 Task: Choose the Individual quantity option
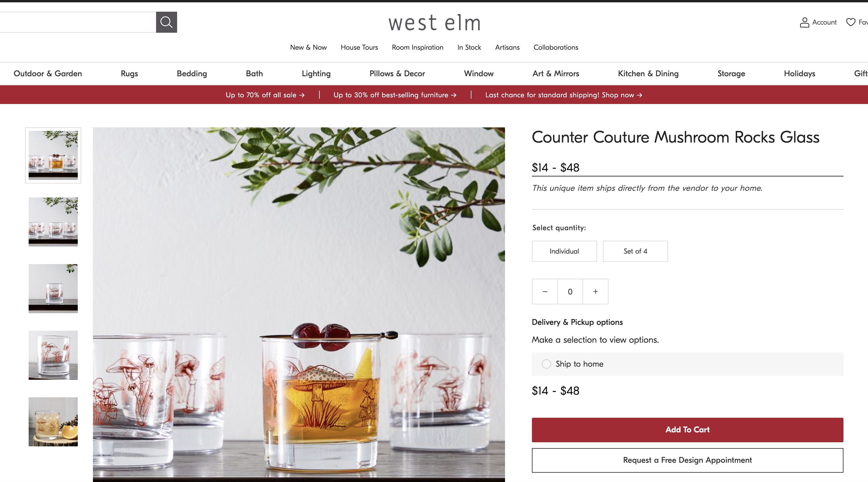pyautogui.click(x=564, y=251)
